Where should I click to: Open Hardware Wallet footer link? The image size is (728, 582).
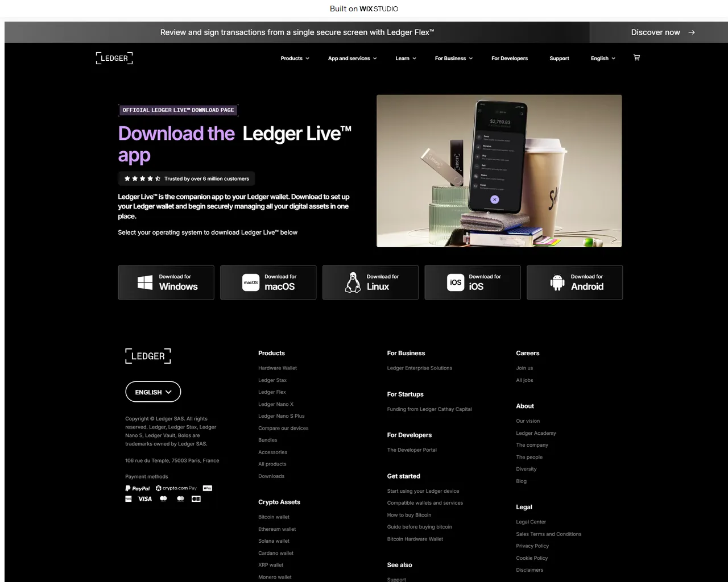click(x=278, y=368)
